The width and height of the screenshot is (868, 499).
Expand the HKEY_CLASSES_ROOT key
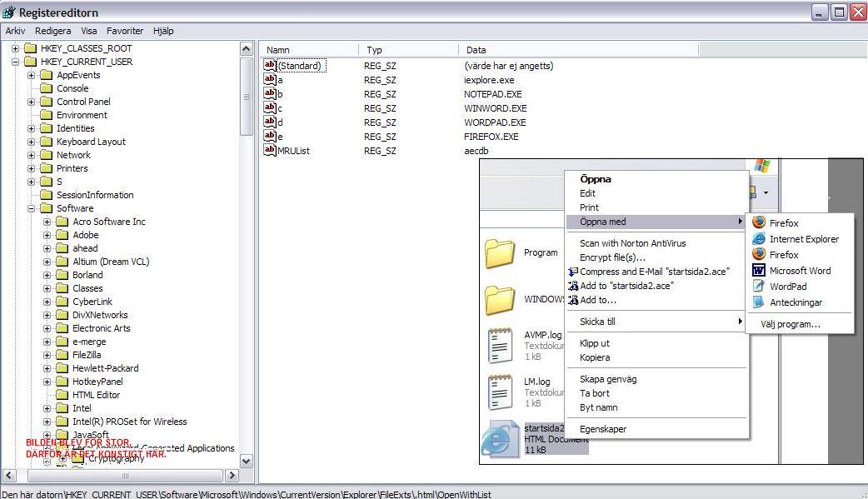pyautogui.click(x=16, y=48)
